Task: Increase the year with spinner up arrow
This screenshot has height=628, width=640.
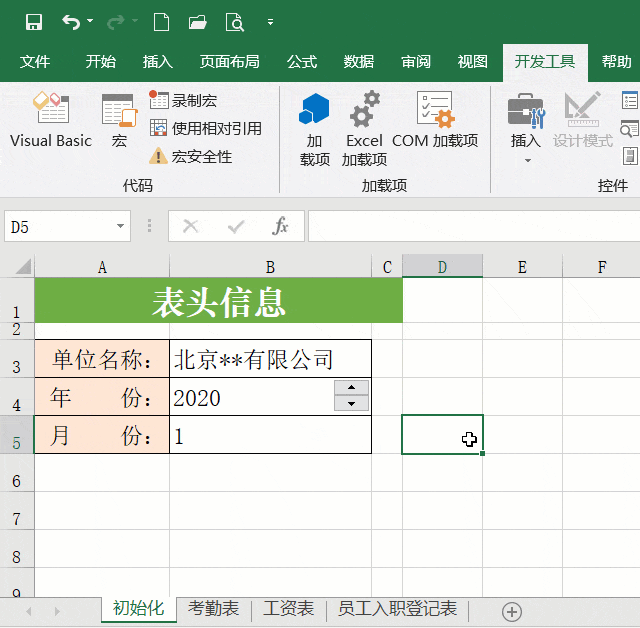Action: (351, 388)
